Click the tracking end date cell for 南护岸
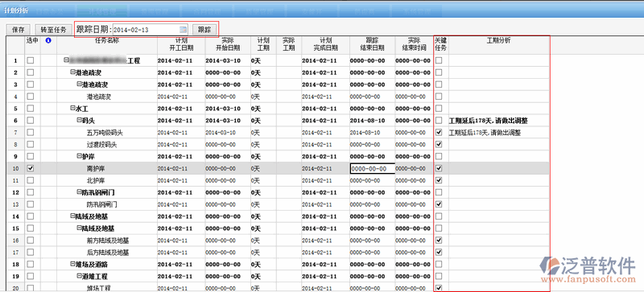The width and height of the screenshot is (644, 292). (x=373, y=169)
